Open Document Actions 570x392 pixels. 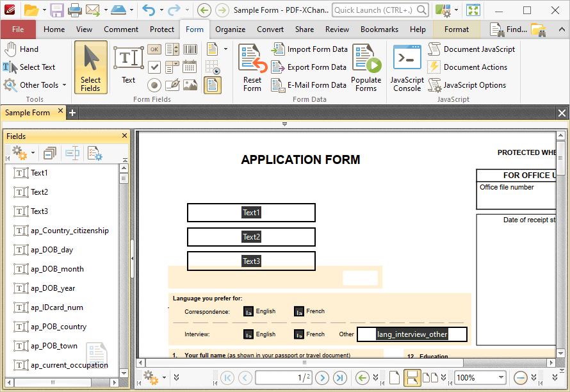pyautogui.click(x=468, y=67)
